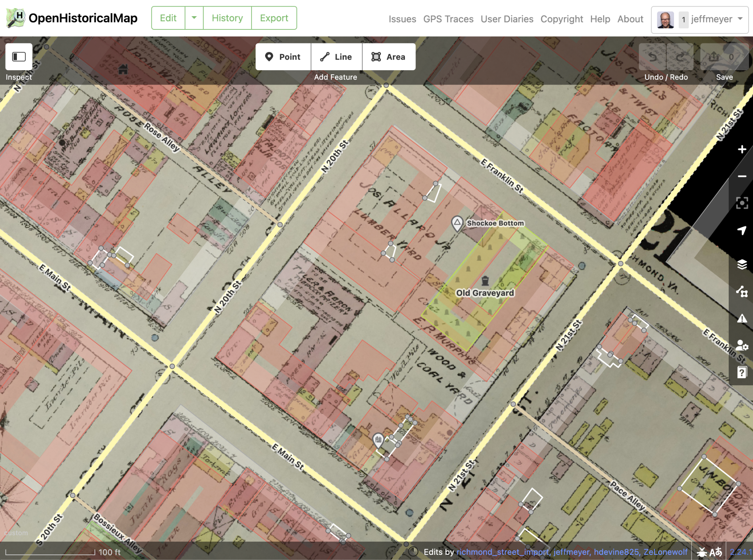Click the 2.24.1 version link
This screenshot has width=753, height=560.
(x=741, y=552)
